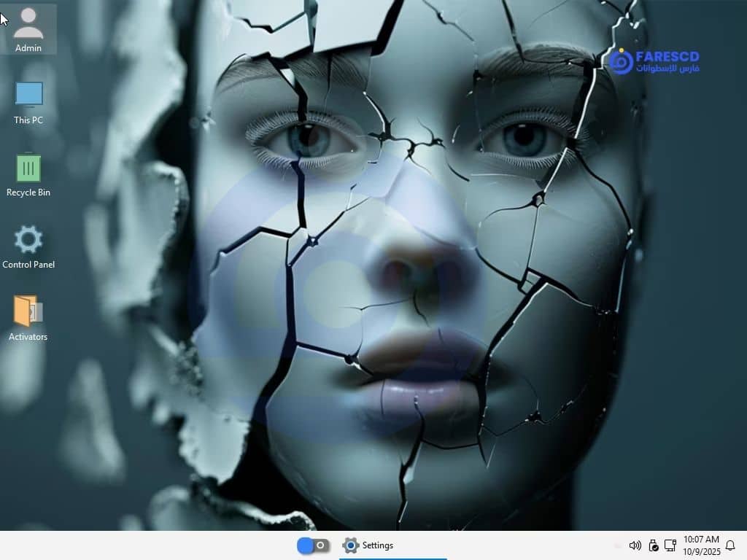
Task: Click the "Settings" text on the taskbar button
Action: point(378,545)
